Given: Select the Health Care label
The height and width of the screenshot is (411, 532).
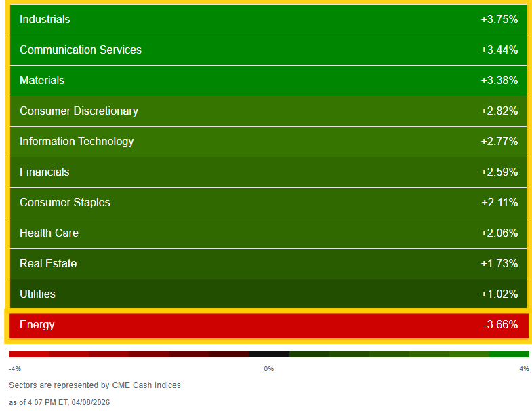Looking at the screenshot, I should [49, 233].
